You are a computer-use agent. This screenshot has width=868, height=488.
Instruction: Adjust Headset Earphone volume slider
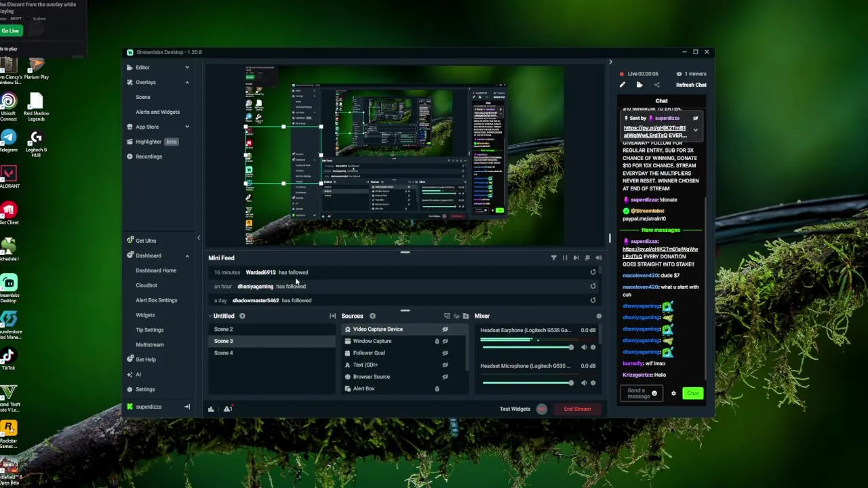click(x=528, y=347)
